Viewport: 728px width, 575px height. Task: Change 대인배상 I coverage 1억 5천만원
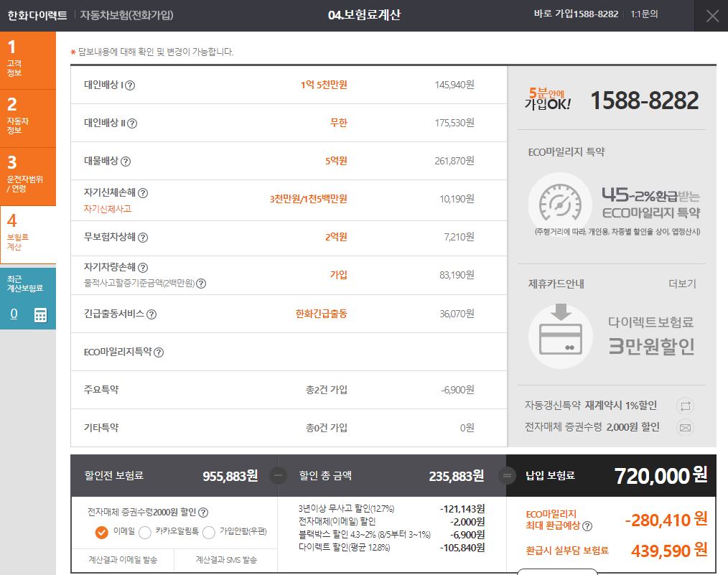(x=324, y=85)
